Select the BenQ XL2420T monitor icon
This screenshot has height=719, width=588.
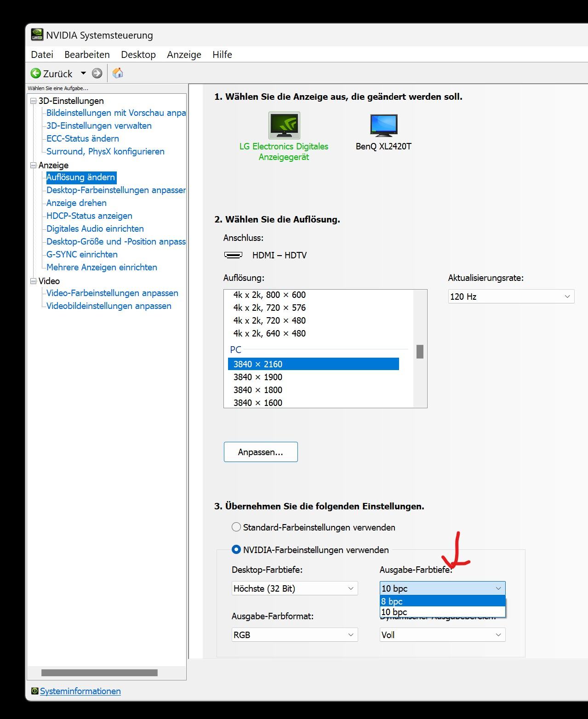click(x=383, y=125)
